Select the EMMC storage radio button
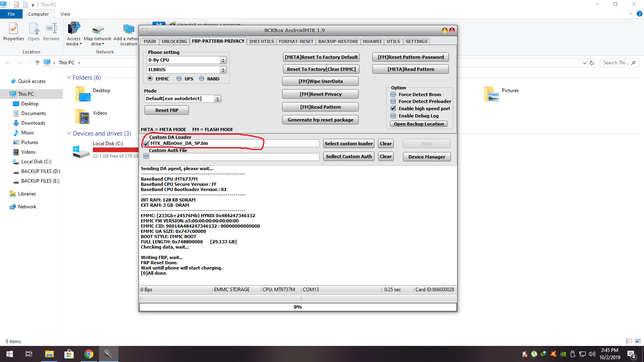Screen dimensions: 644x362 pyautogui.click(x=150, y=79)
